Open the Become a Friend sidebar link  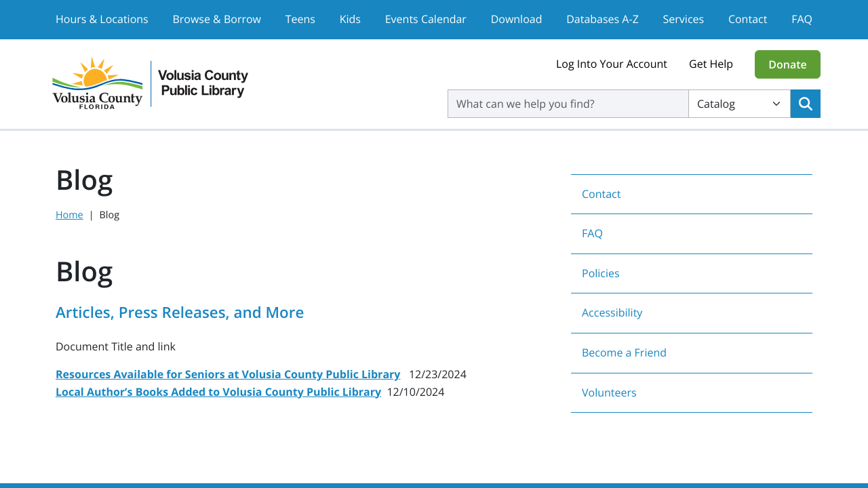click(x=624, y=352)
